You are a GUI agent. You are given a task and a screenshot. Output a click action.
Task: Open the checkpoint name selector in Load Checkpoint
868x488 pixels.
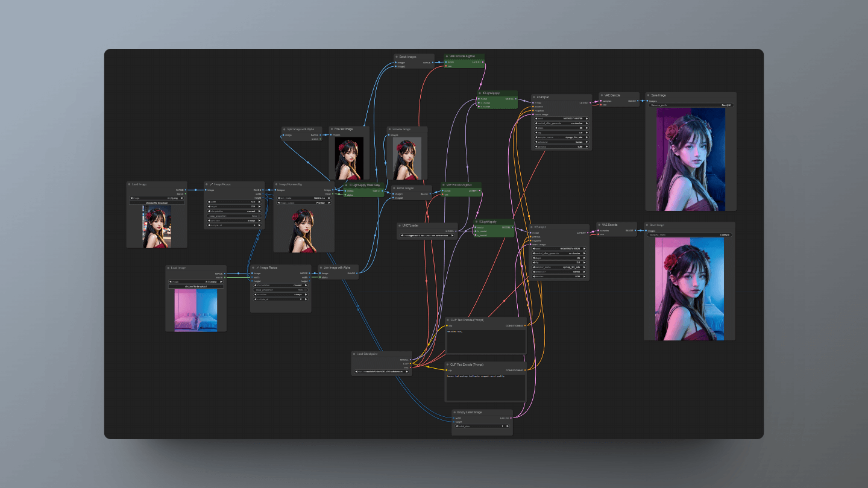[382, 372]
